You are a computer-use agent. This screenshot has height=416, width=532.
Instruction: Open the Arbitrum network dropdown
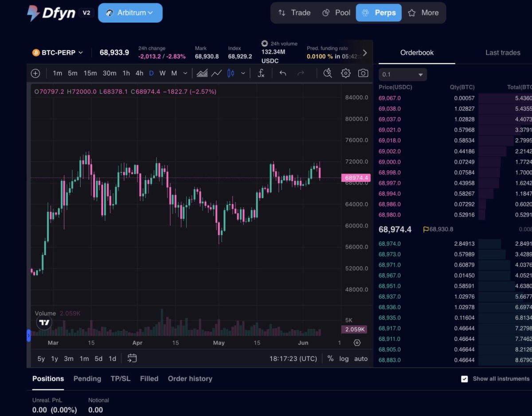pyautogui.click(x=130, y=13)
